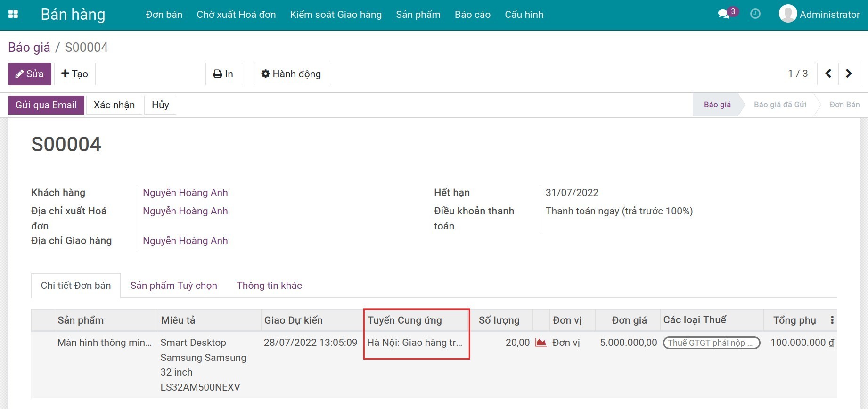Open the activities clock icon
868x409 pixels.
click(755, 14)
